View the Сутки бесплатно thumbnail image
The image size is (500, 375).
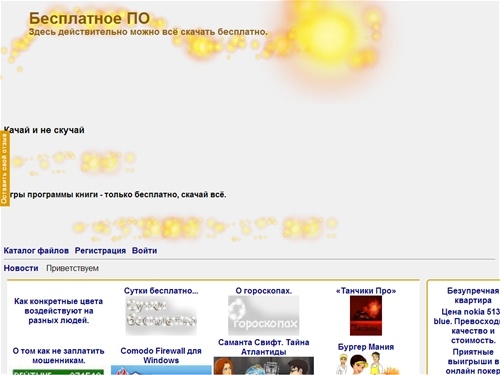point(161,316)
